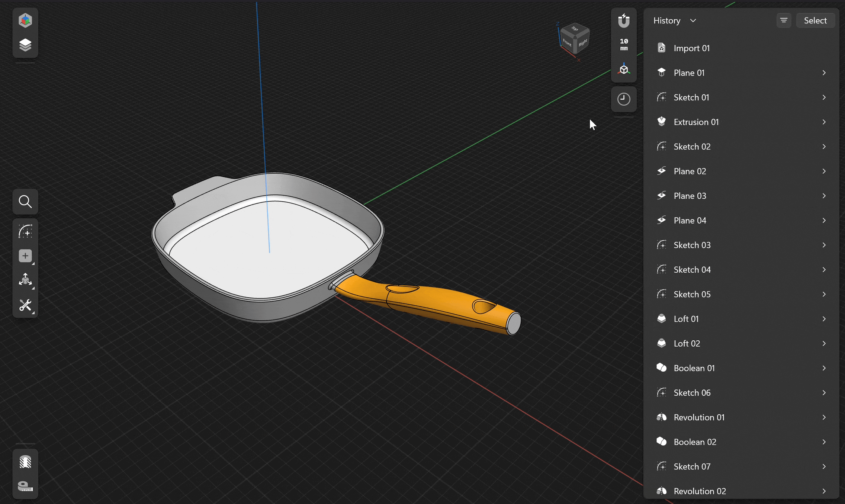Expand the Loft 01 step
This screenshot has width=845, height=504.
[x=824, y=319]
